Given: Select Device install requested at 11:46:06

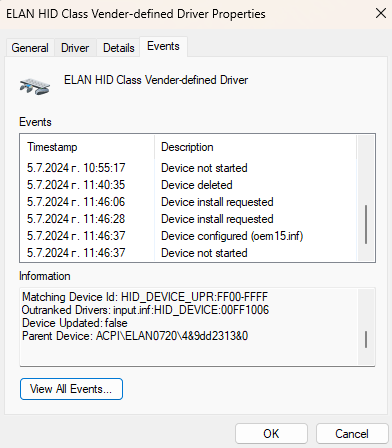Looking at the screenshot, I should pyautogui.click(x=188, y=202).
